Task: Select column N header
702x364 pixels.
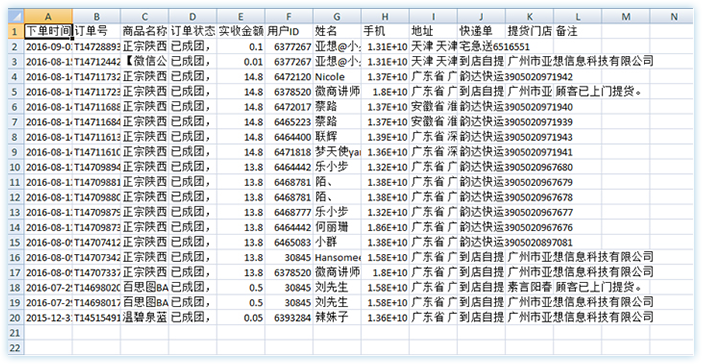Action: coord(673,17)
